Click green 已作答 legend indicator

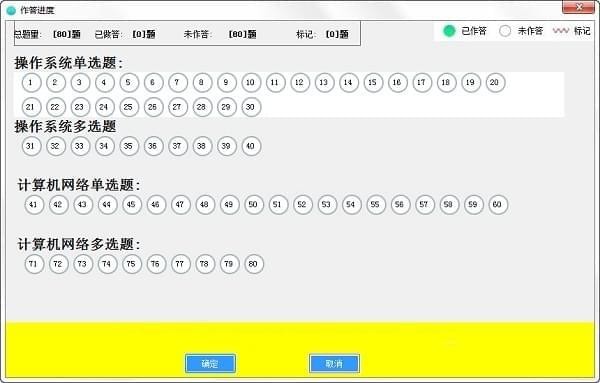449,31
